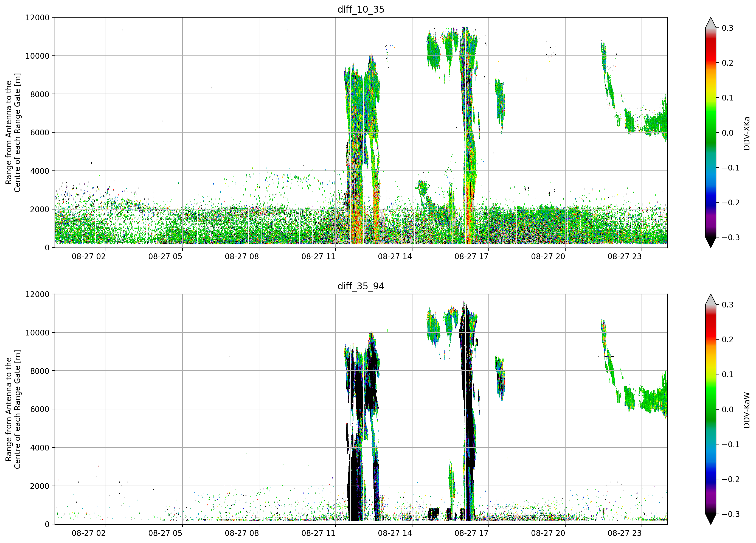The image size is (756, 543).
Task: Click the DDV-XKa colorbar gradient strip
Action: click(711, 132)
